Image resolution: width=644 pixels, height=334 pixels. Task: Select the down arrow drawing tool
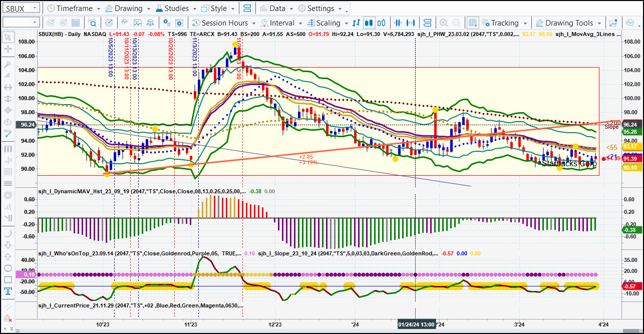tap(8, 245)
